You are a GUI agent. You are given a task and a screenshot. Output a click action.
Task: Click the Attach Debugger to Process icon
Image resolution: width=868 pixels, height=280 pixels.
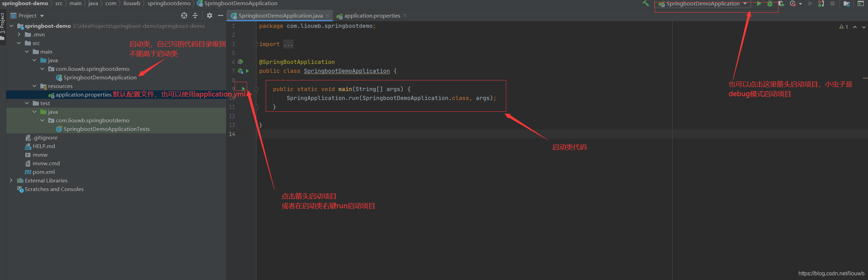[821, 4]
